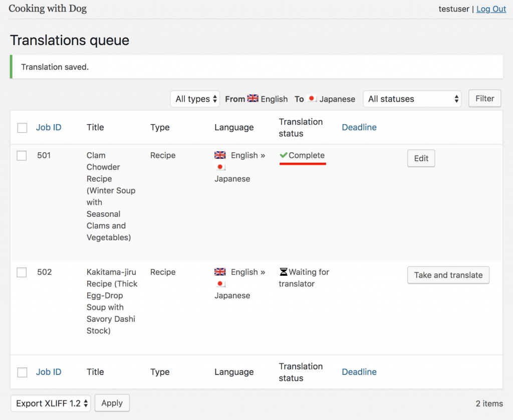The height and width of the screenshot is (420, 513).
Task: Click the Language column header at the top
Action: point(234,127)
